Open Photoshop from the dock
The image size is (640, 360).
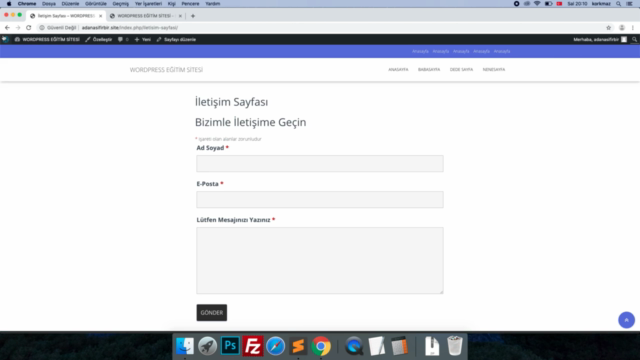pos(230,346)
